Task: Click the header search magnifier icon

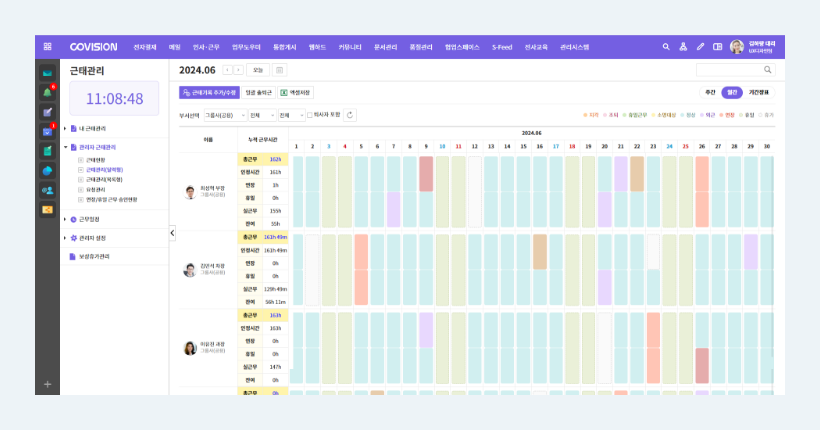Action: tap(666, 47)
